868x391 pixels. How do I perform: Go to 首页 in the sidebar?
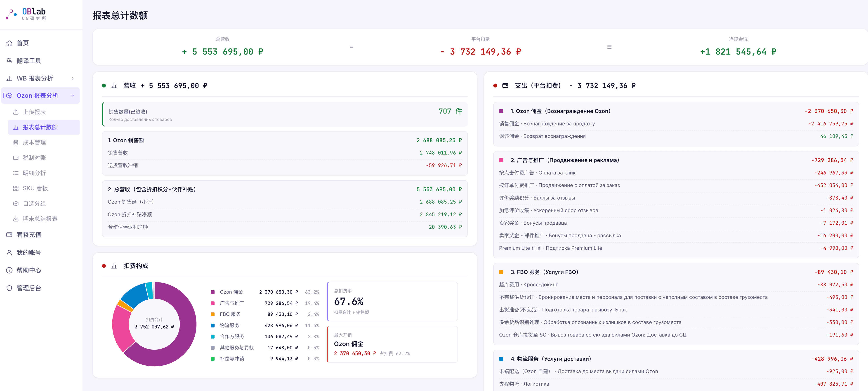pos(40,43)
